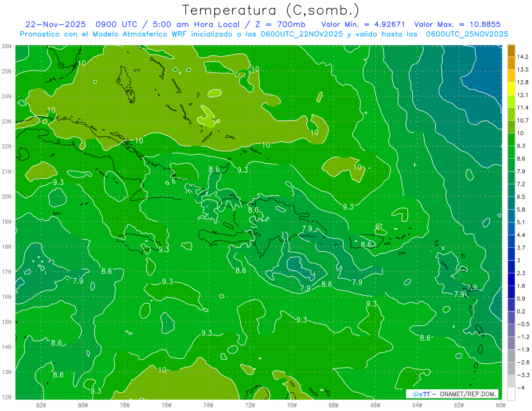The width and height of the screenshot is (532, 411).
Task: Pick the legend band between 6.5 and 5.8
Action: point(511,203)
